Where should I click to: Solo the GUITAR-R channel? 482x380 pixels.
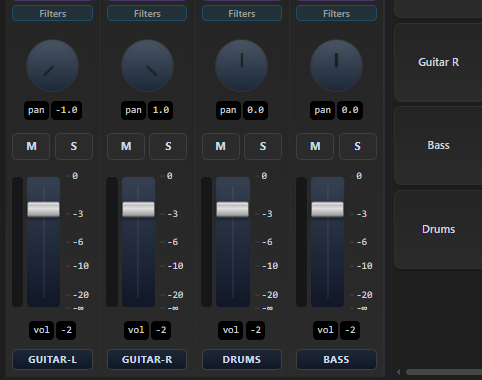168,146
